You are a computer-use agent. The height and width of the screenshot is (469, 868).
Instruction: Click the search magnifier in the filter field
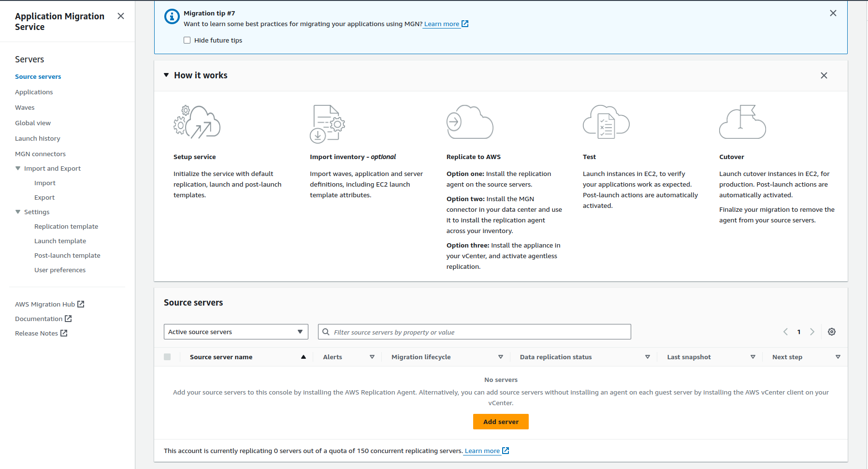tap(326, 332)
